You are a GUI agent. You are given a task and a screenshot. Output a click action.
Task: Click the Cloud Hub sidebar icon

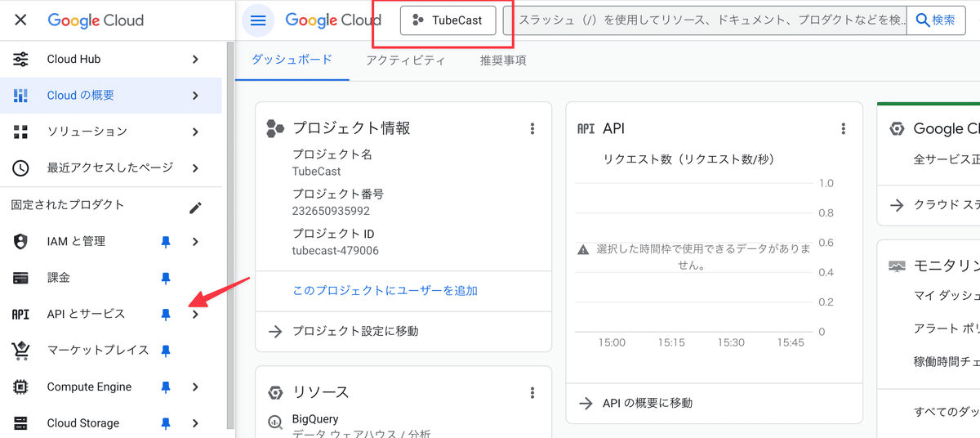pyautogui.click(x=20, y=59)
